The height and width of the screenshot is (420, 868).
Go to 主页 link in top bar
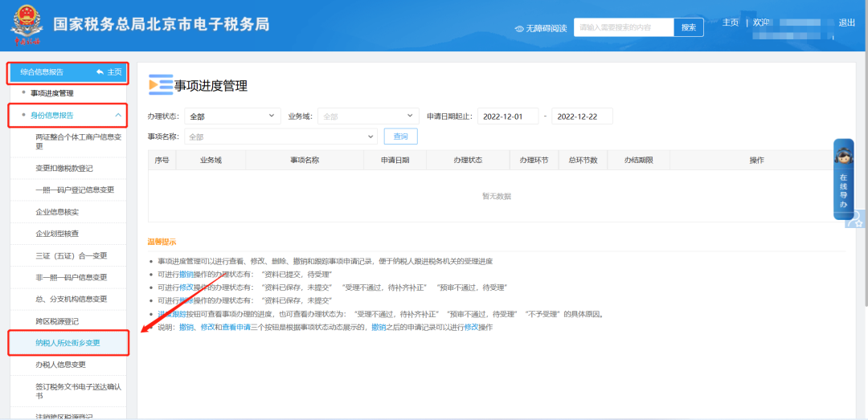click(730, 22)
